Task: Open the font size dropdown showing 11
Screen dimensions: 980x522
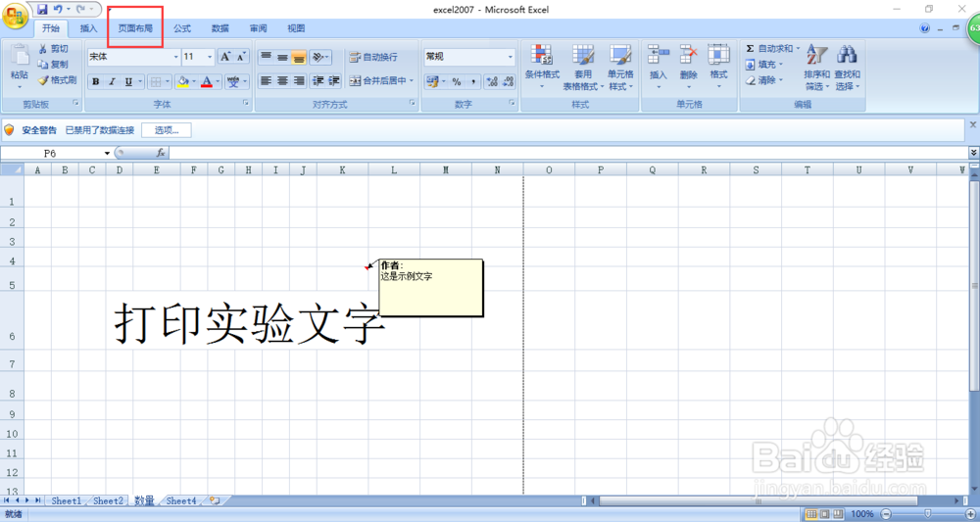Action: point(210,57)
